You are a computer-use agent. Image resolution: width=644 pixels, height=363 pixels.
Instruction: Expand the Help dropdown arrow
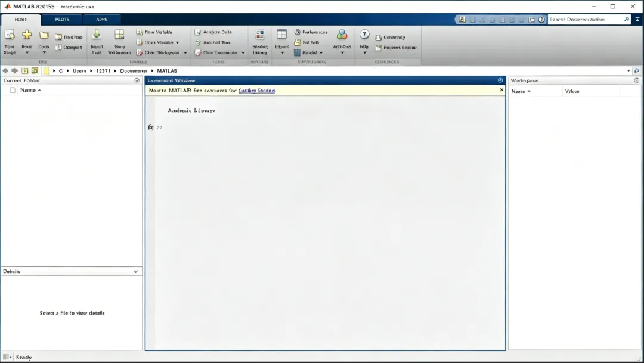pyautogui.click(x=365, y=53)
